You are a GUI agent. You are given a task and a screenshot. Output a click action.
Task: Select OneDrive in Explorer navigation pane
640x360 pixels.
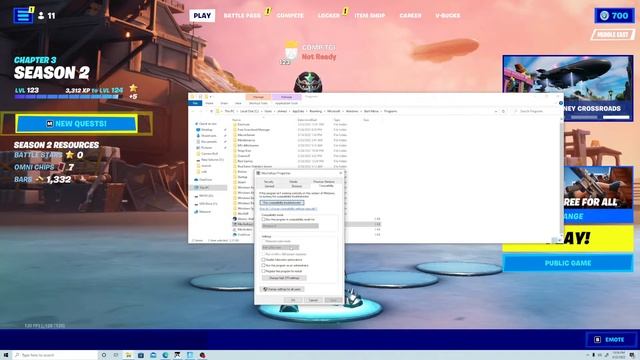203,180
